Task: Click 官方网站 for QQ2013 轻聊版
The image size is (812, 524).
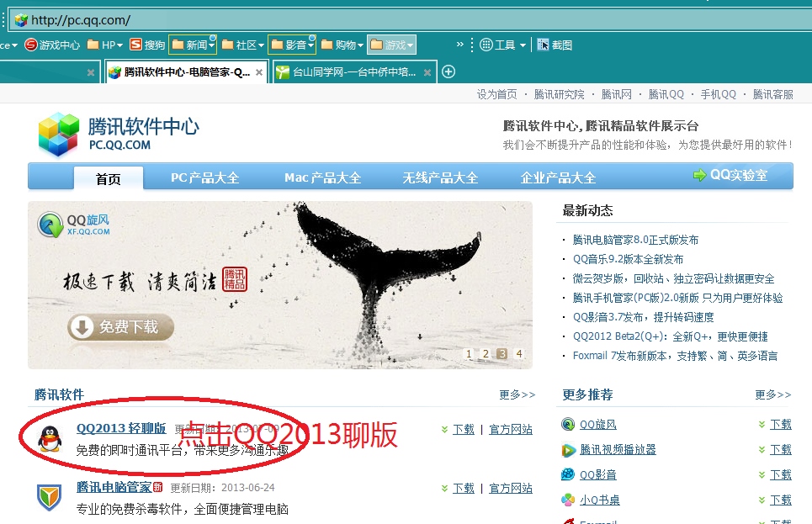Action: click(x=511, y=429)
